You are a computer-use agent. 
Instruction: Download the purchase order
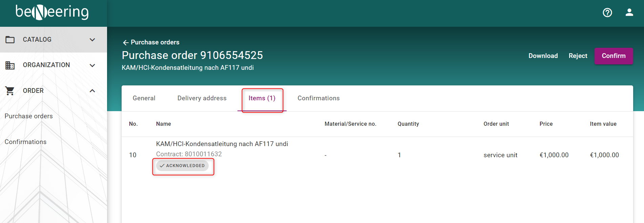(x=543, y=56)
